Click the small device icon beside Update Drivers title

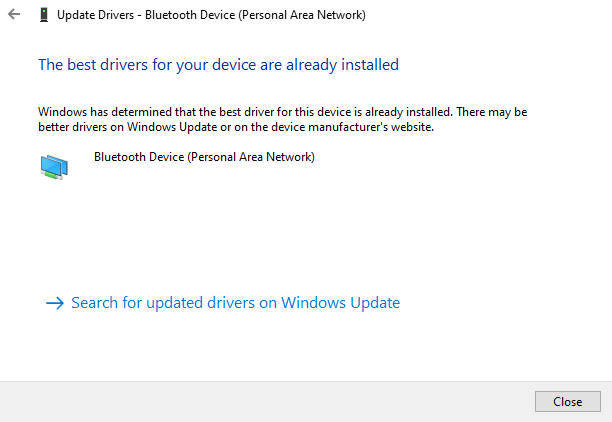pyautogui.click(x=44, y=15)
